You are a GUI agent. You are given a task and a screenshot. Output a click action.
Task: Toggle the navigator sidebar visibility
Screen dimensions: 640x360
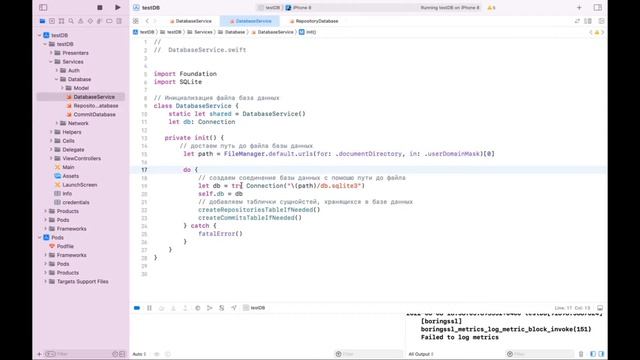tap(43, 7)
